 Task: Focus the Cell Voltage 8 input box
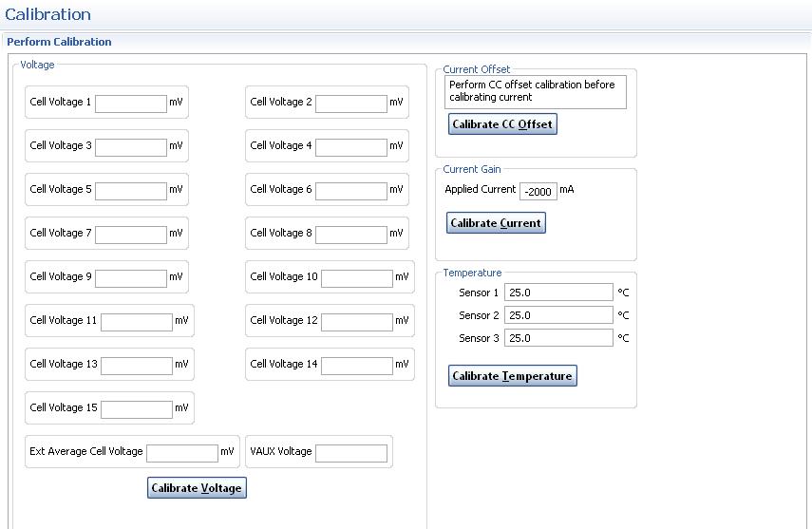click(x=351, y=234)
